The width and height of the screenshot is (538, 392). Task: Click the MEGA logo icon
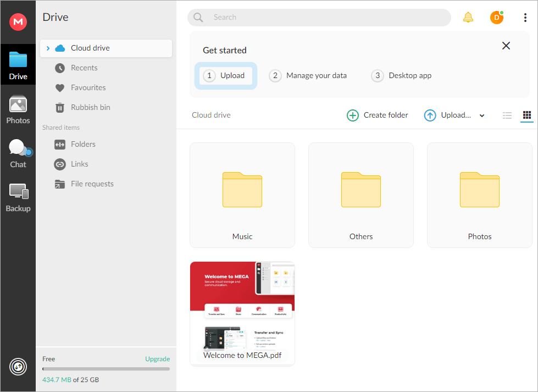18,22
